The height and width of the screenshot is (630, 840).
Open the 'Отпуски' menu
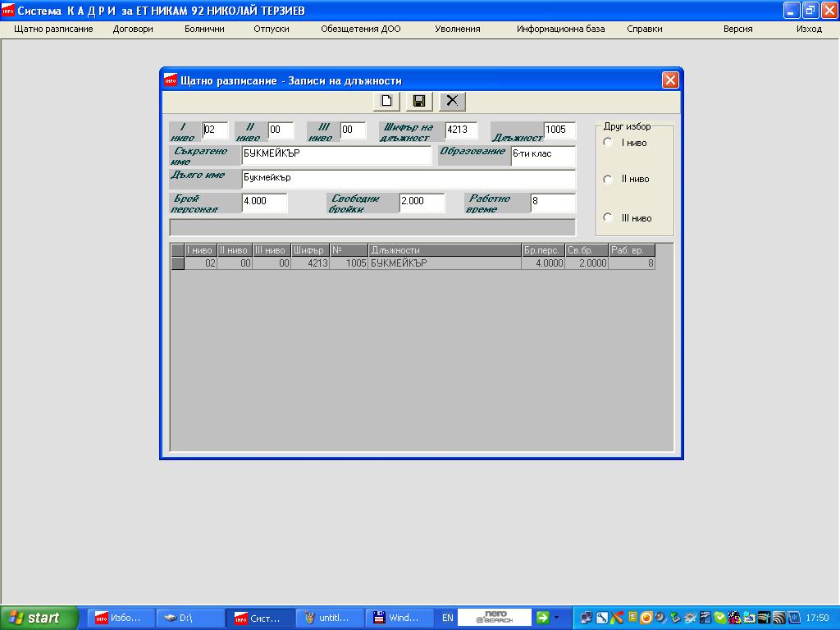pos(271,29)
